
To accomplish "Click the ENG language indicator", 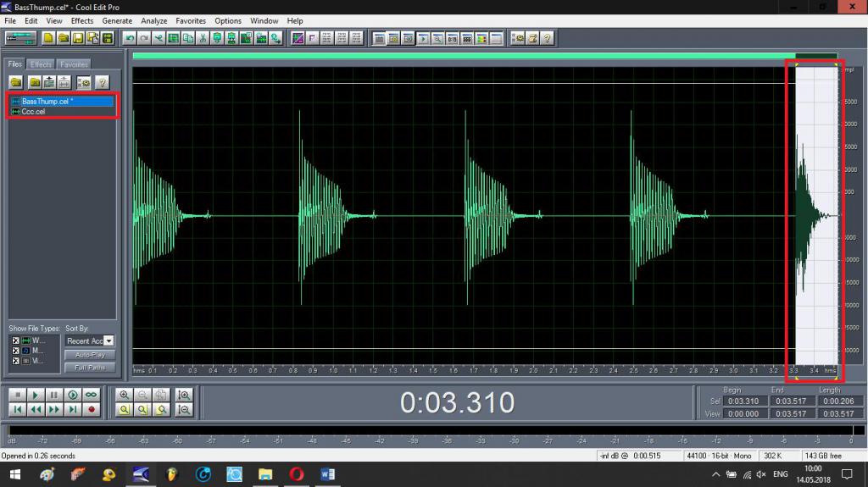I will point(781,474).
